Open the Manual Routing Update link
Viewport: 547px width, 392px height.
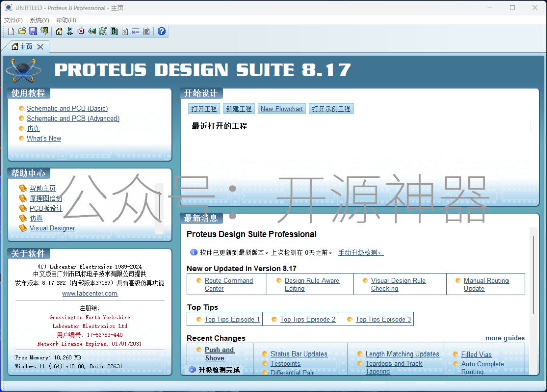[x=486, y=284]
